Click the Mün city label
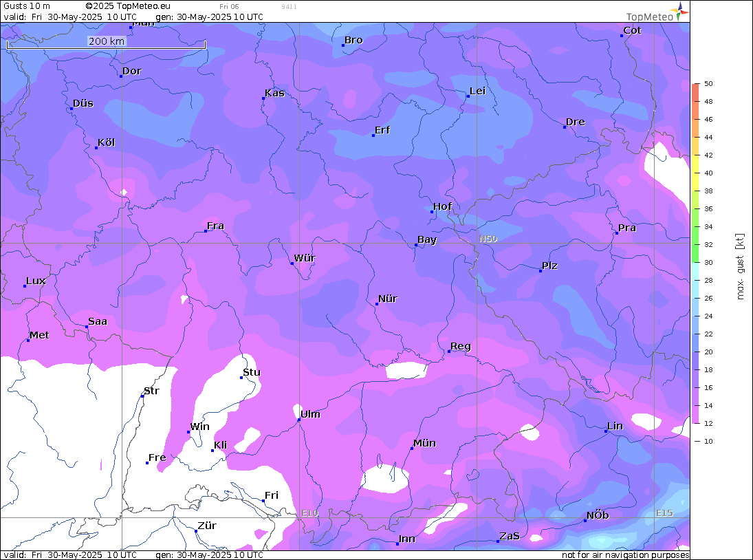The width and height of the screenshot is (753, 560). (424, 443)
